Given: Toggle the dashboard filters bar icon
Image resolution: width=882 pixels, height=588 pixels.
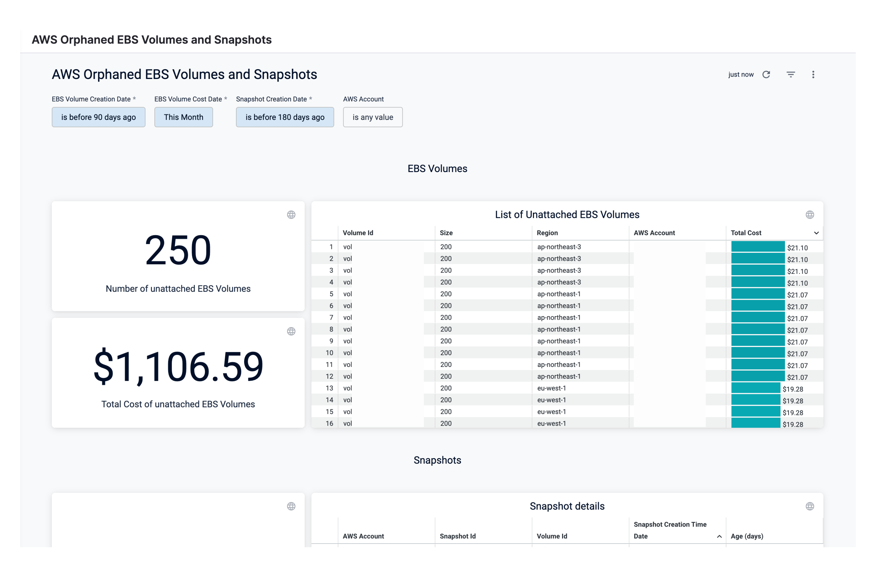Looking at the screenshot, I should pos(791,75).
